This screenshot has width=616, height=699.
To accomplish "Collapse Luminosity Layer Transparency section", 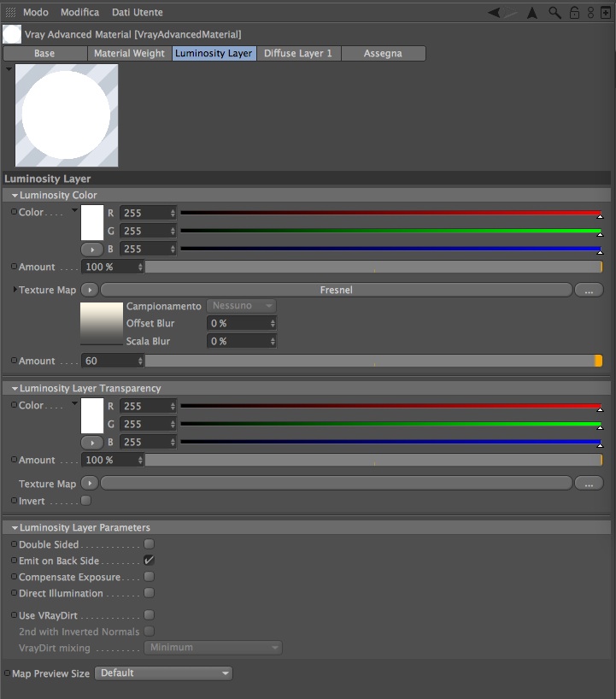I will point(15,388).
